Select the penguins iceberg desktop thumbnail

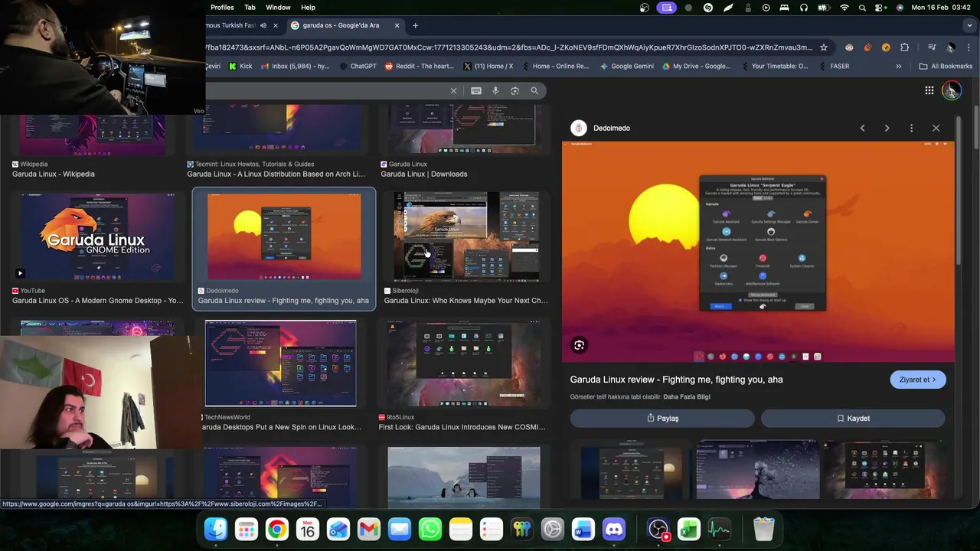point(464,478)
